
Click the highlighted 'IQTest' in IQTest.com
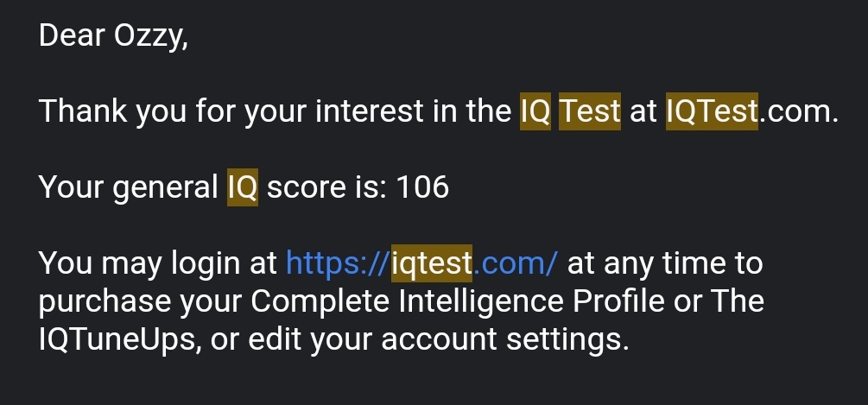click(x=712, y=111)
